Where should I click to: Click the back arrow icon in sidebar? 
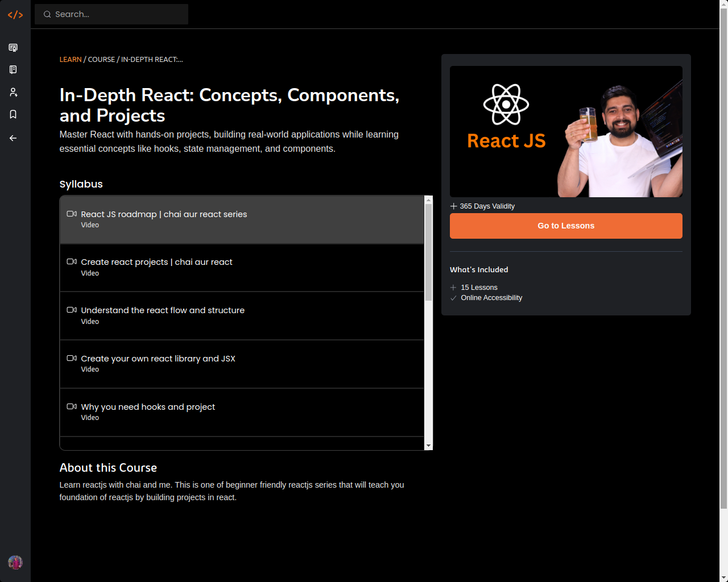pos(13,138)
